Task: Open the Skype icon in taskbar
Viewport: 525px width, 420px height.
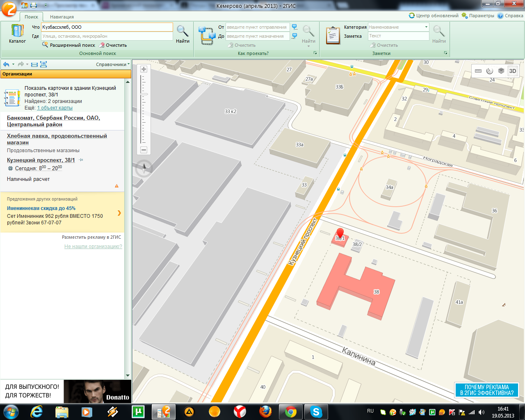Action: [316, 411]
